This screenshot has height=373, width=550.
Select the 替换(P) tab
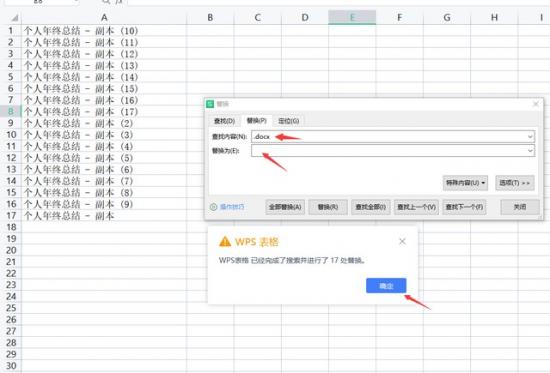(x=256, y=121)
